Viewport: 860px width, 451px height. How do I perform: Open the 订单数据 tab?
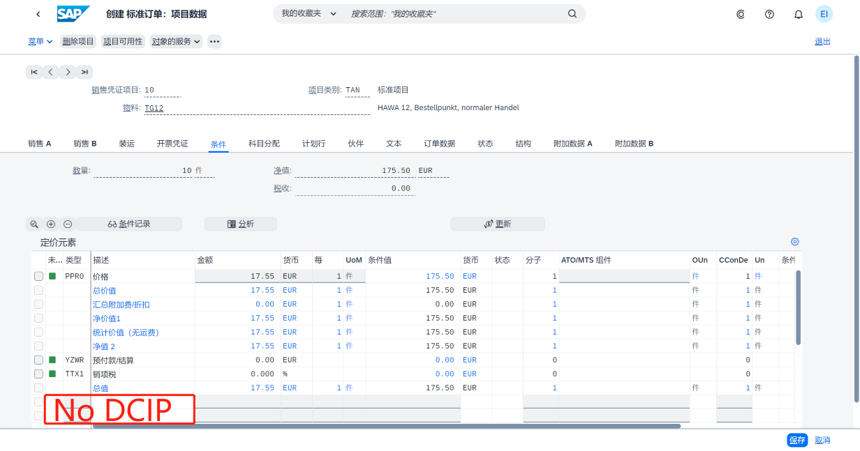click(x=439, y=144)
